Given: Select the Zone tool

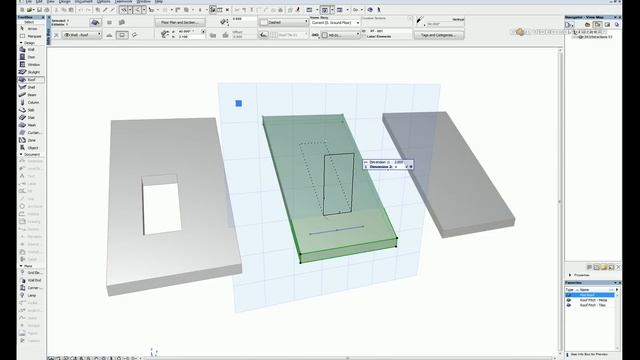Looking at the screenshot, I should tap(31, 140).
